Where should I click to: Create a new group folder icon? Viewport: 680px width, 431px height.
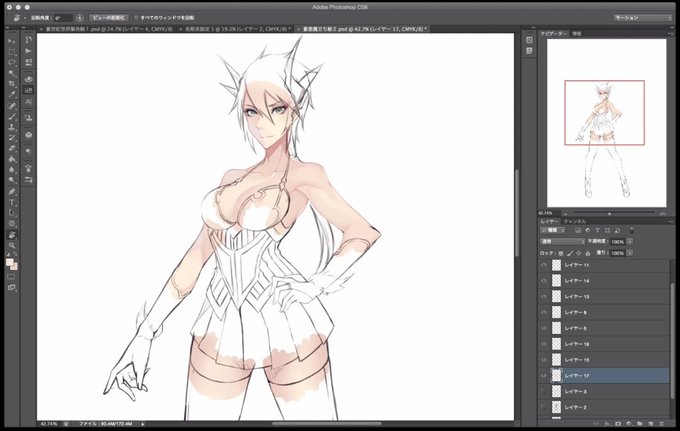click(640, 424)
